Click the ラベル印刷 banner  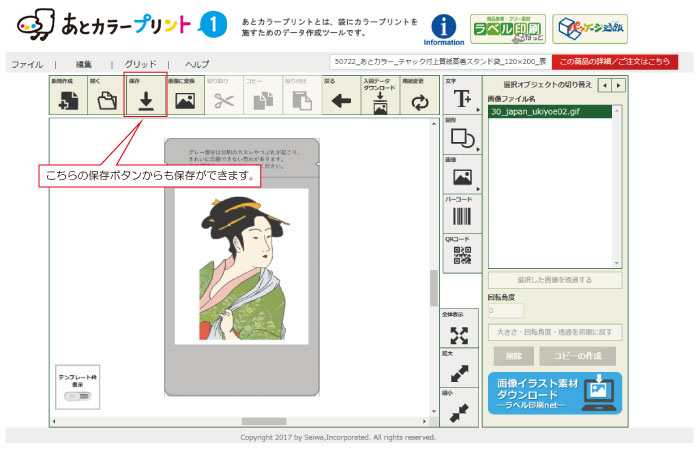(x=508, y=29)
